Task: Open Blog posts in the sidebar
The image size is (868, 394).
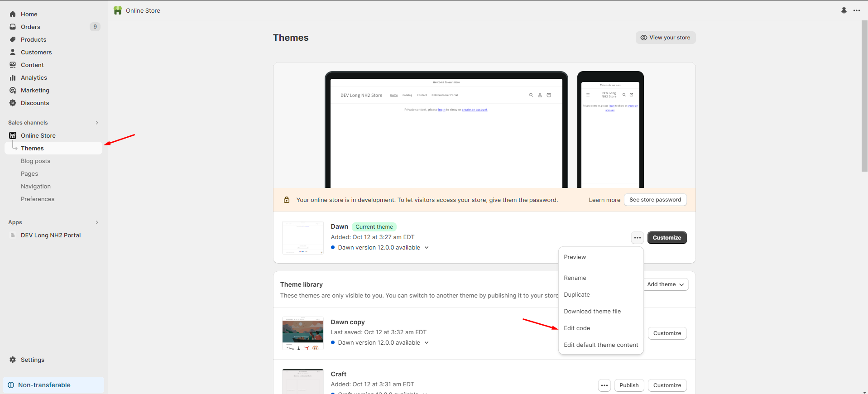Action: point(35,161)
